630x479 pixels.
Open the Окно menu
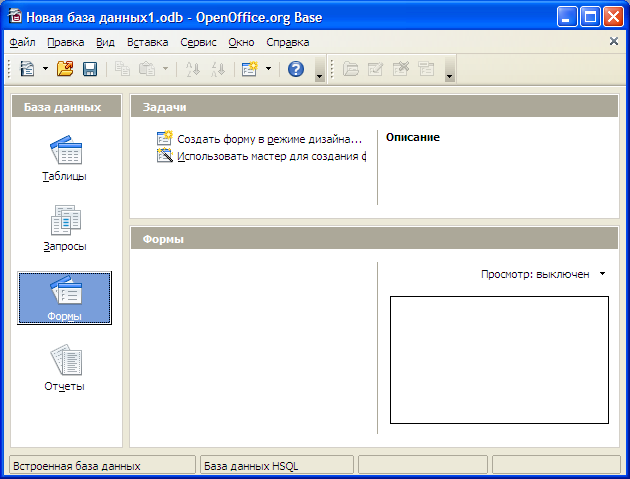(x=241, y=42)
